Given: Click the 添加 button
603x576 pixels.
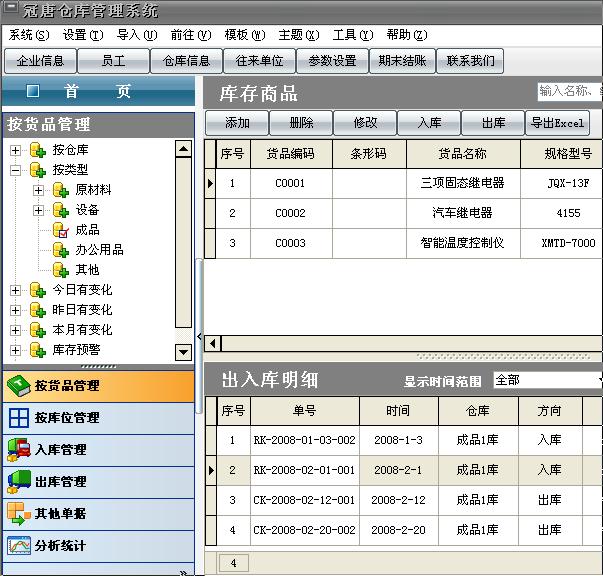Looking at the screenshot, I should pyautogui.click(x=237, y=123).
